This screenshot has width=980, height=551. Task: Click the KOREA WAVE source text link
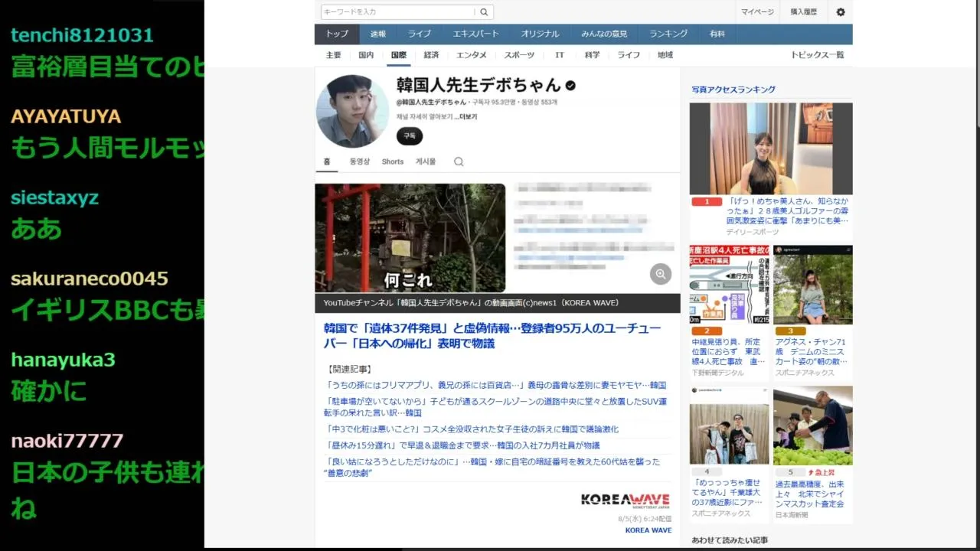point(648,530)
